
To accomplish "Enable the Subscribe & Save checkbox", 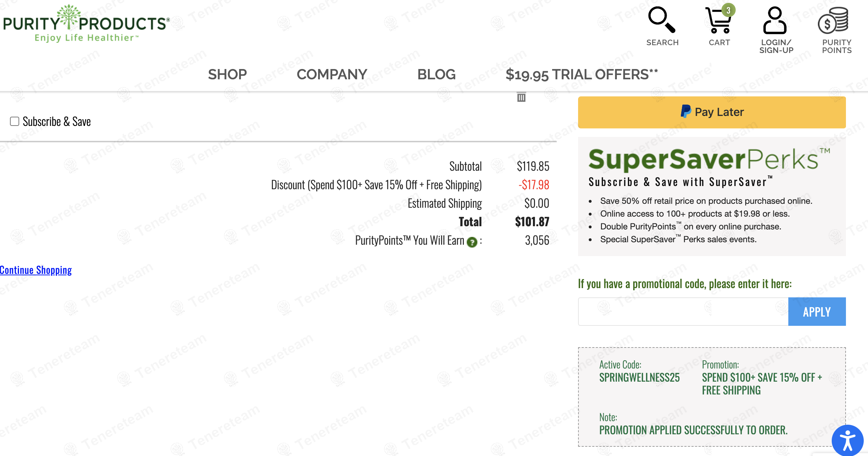I will click(15, 121).
